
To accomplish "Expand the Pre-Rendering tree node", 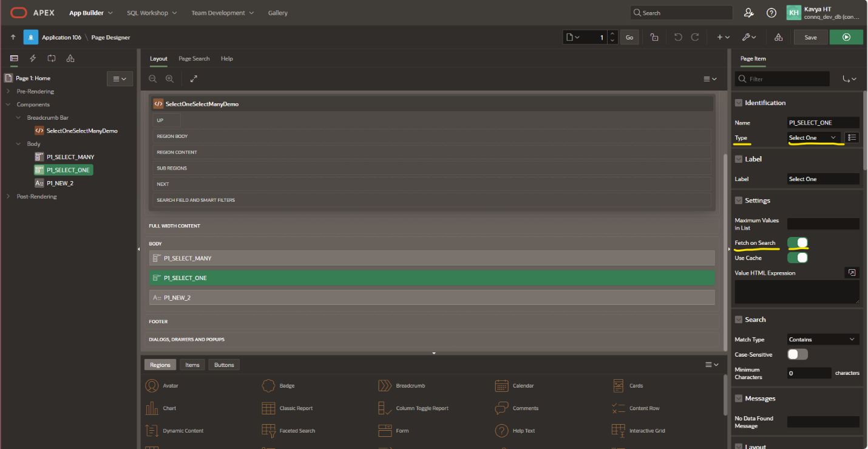I will click(8, 92).
